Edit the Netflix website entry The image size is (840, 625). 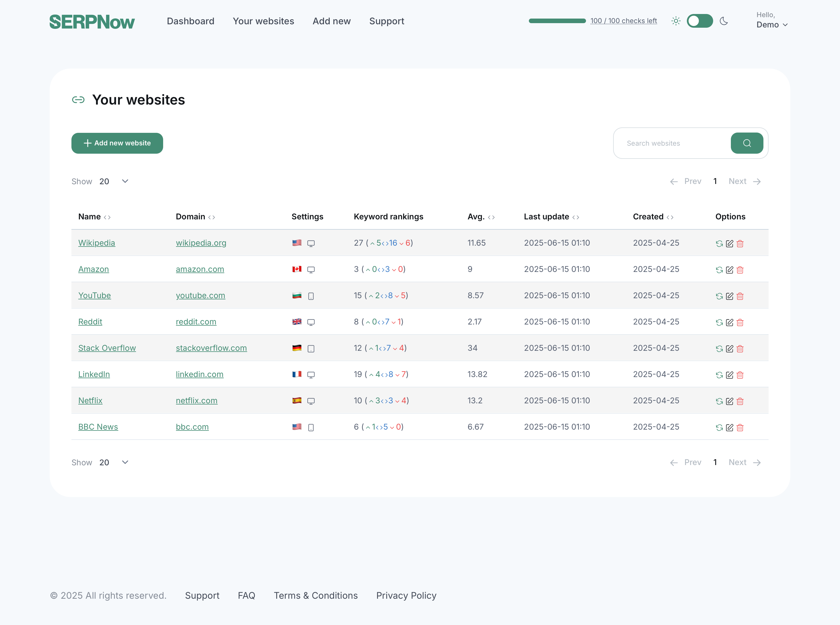(x=729, y=401)
